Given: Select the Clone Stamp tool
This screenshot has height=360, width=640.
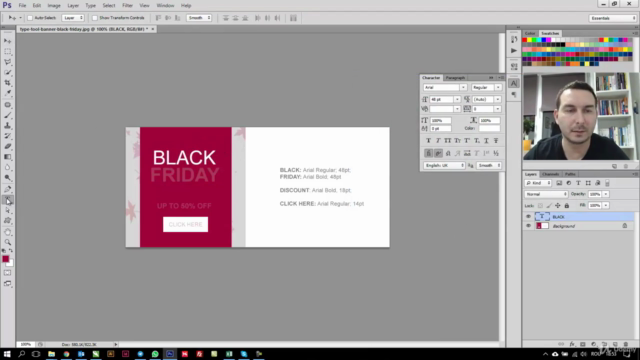Looking at the screenshot, I should click(8, 126).
